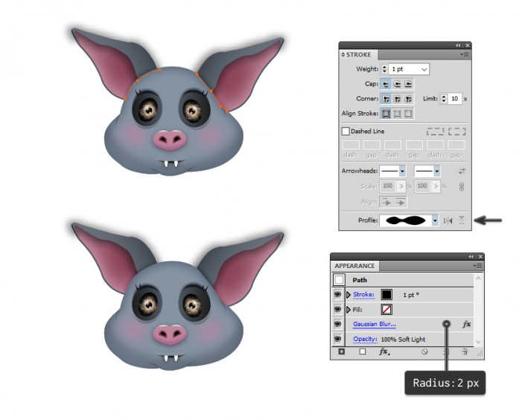Select the APPEARANCE panel tab

click(x=354, y=266)
